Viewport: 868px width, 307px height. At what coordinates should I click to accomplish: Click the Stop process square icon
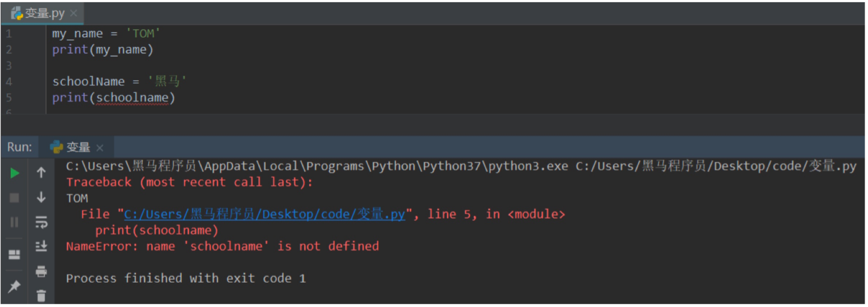pyautogui.click(x=15, y=198)
